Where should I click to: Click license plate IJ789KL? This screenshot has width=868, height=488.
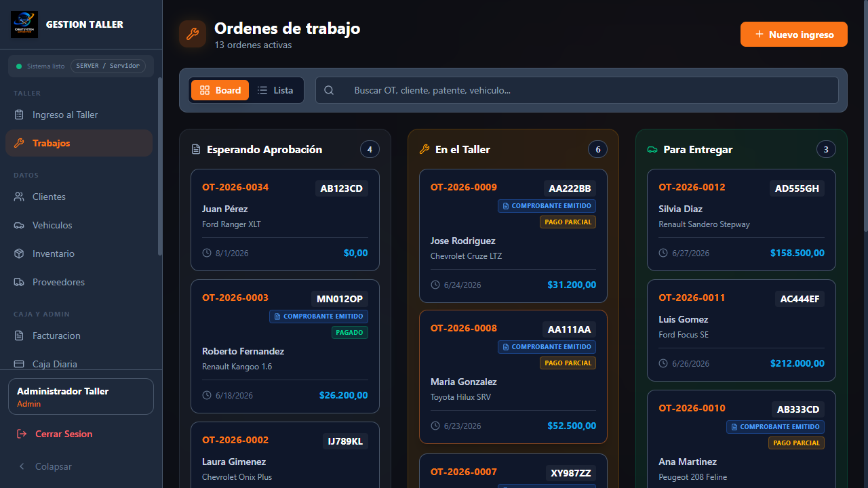(x=345, y=441)
